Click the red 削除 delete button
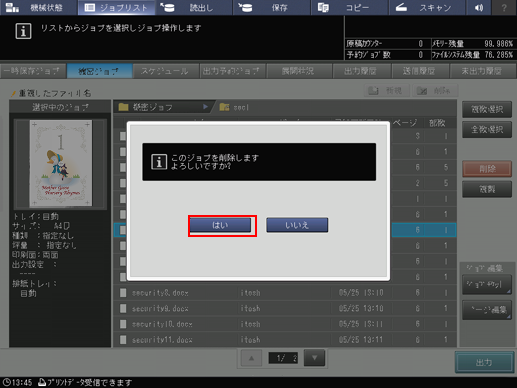517x388 pixels. 487,169
